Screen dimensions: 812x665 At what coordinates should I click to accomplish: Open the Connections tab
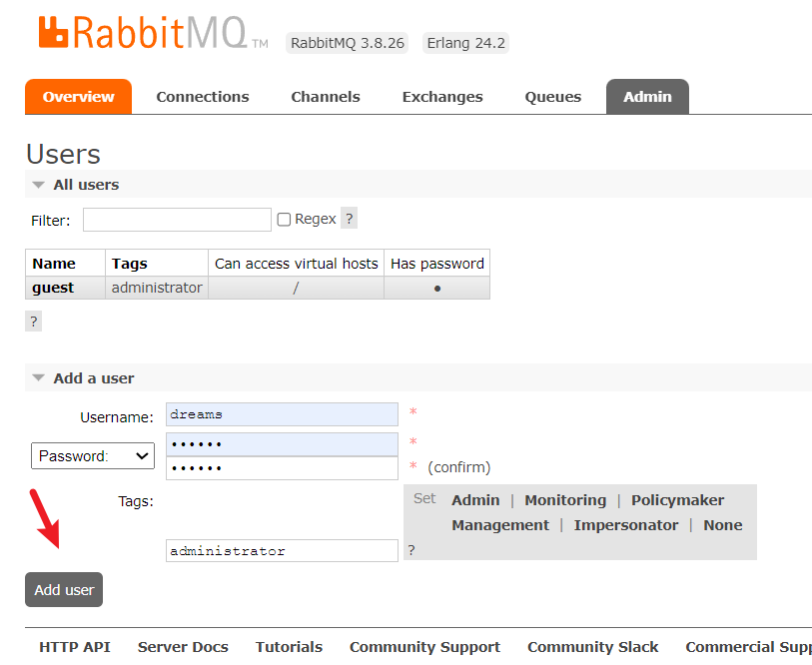click(x=203, y=97)
